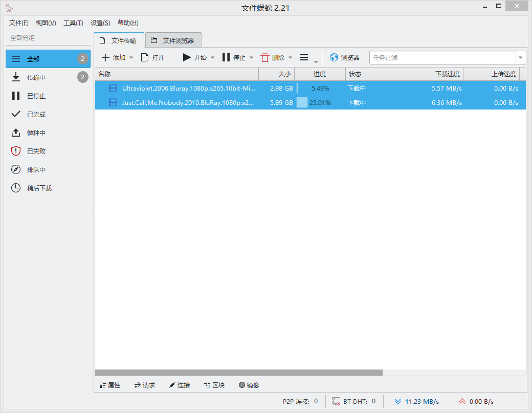Open the 工具(T) menu
Screen dimensions: 532x413
coord(73,23)
